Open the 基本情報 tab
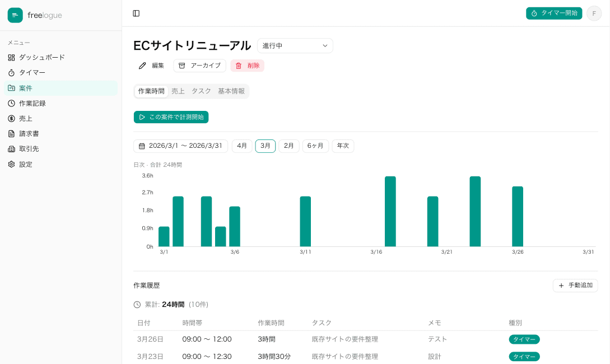 [x=231, y=91]
